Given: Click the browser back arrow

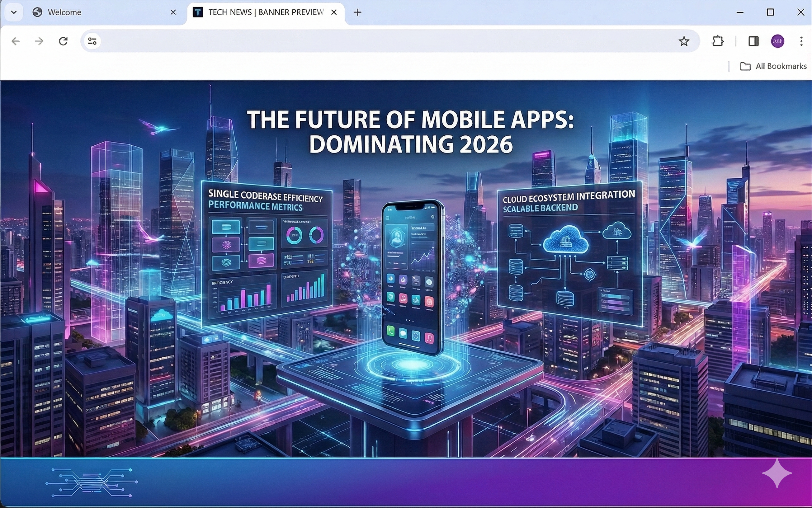Looking at the screenshot, I should [x=16, y=41].
